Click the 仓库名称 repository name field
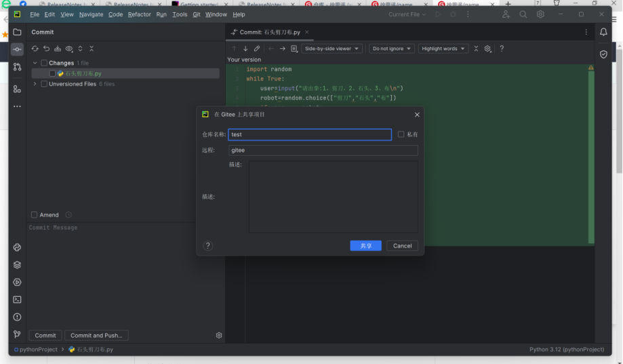Screen dimensions: 623x364 coord(310,135)
